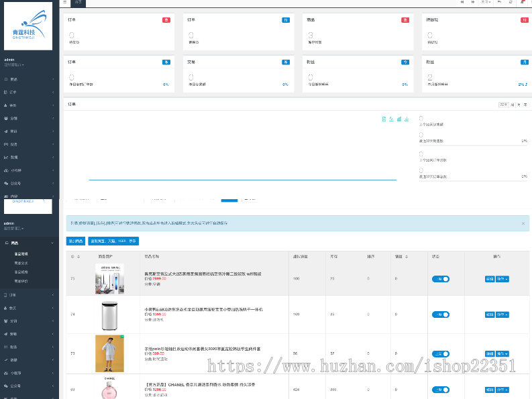
Task: Click the dehumidifier product thumbnail
Action: click(x=109, y=315)
